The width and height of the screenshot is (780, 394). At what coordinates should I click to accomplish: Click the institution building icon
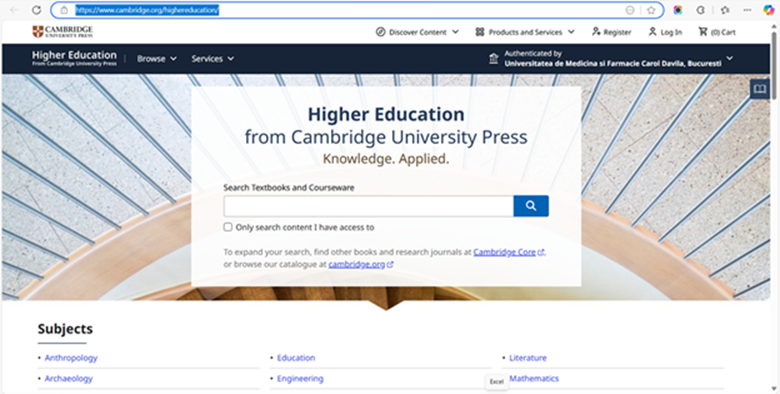pyautogui.click(x=493, y=59)
